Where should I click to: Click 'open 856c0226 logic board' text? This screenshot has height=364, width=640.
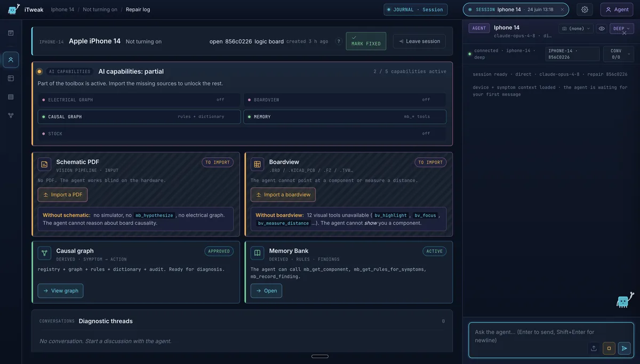(x=246, y=42)
